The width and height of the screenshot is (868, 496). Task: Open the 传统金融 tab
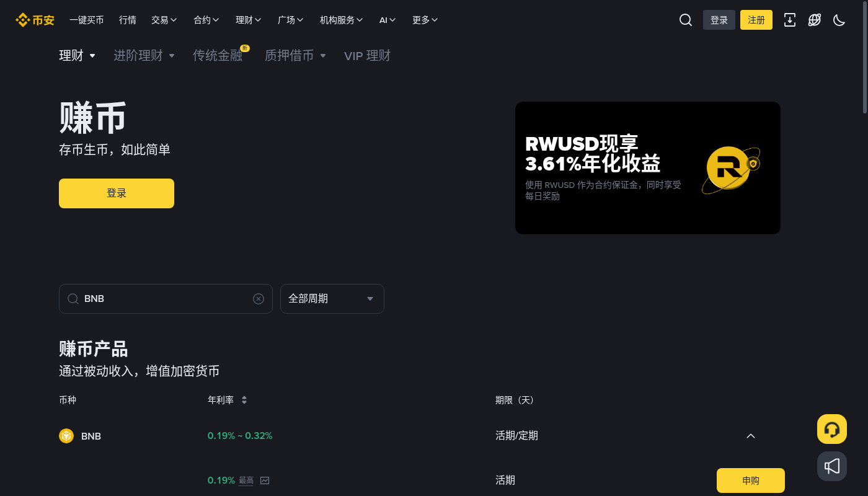[218, 56]
